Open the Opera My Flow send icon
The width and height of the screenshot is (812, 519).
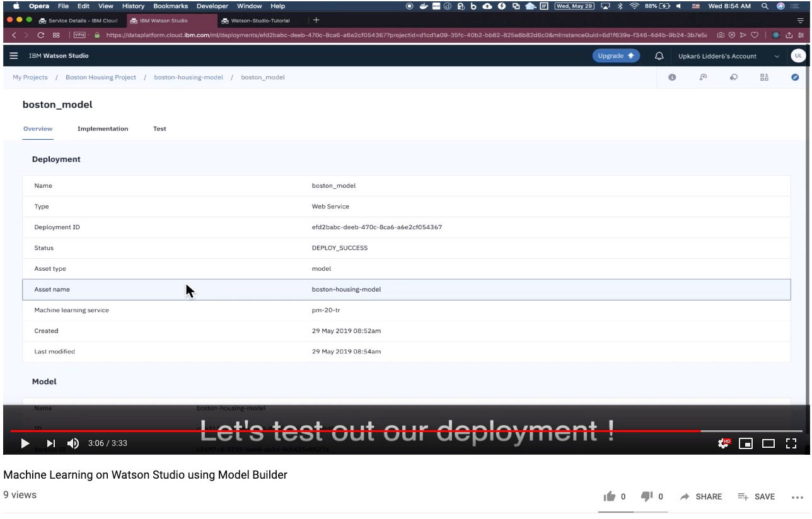click(742, 35)
